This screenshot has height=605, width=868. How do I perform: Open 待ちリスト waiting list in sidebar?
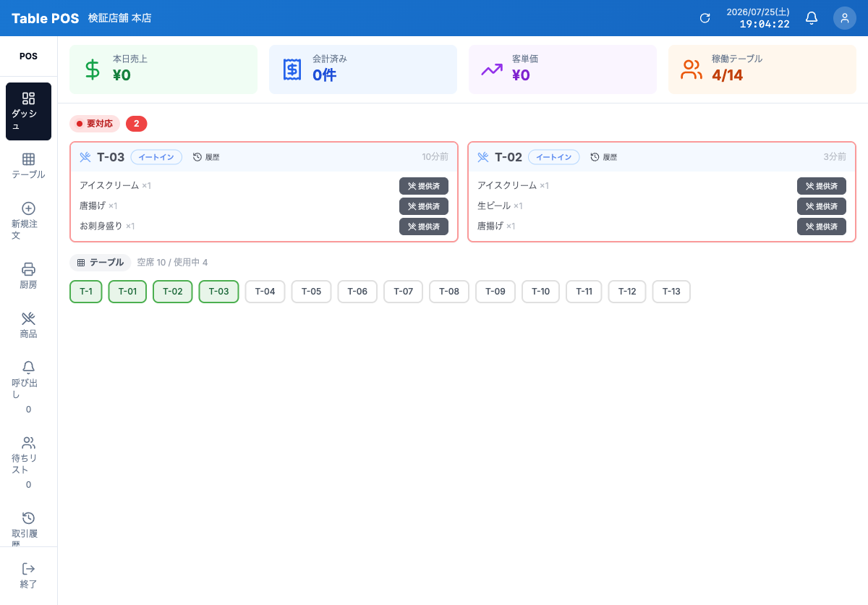coord(28,463)
